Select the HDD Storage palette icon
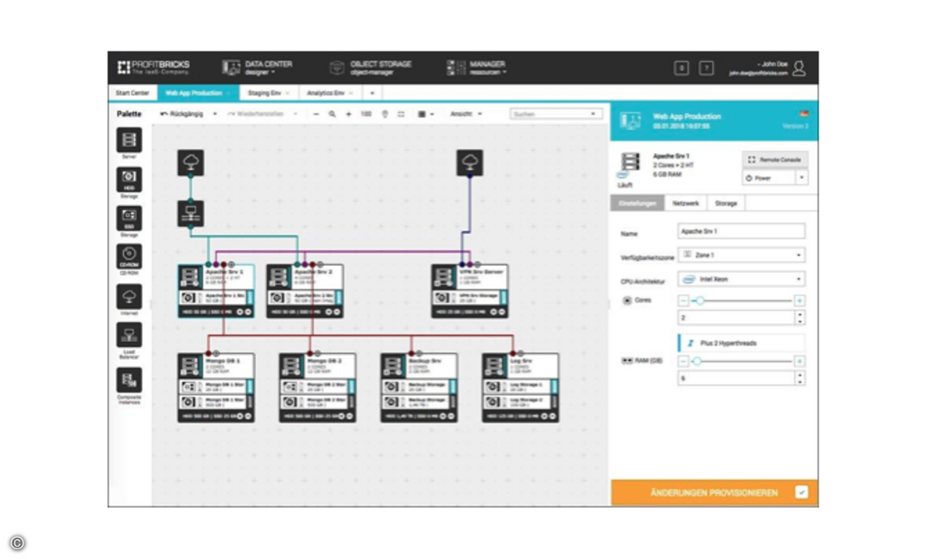 pyautogui.click(x=129, y=179)
